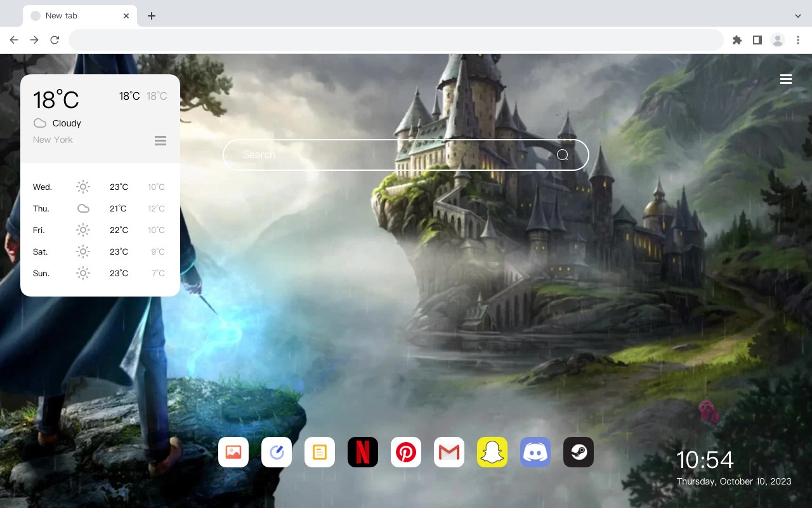Open the Steam shortcut
Viewport: 812px width, 508px height.
(579, 452)
